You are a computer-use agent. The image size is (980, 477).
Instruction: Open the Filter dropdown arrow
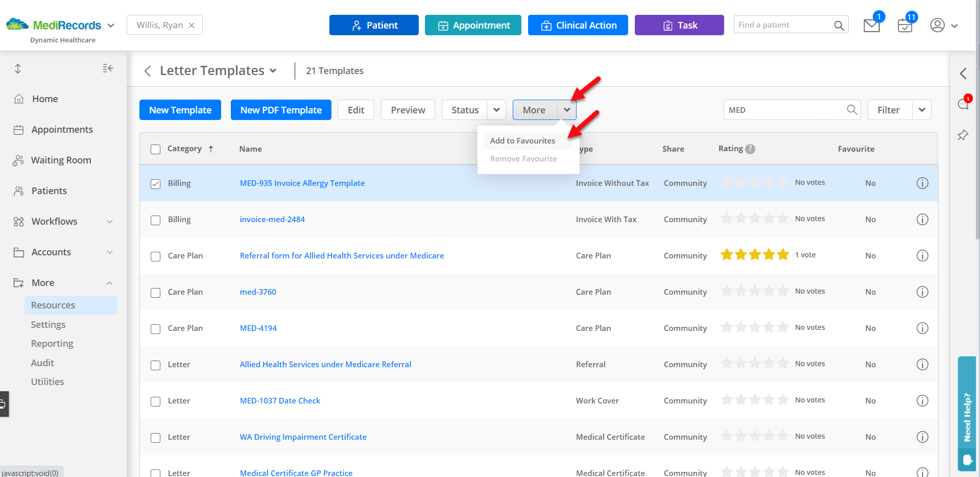coord(922,110)
